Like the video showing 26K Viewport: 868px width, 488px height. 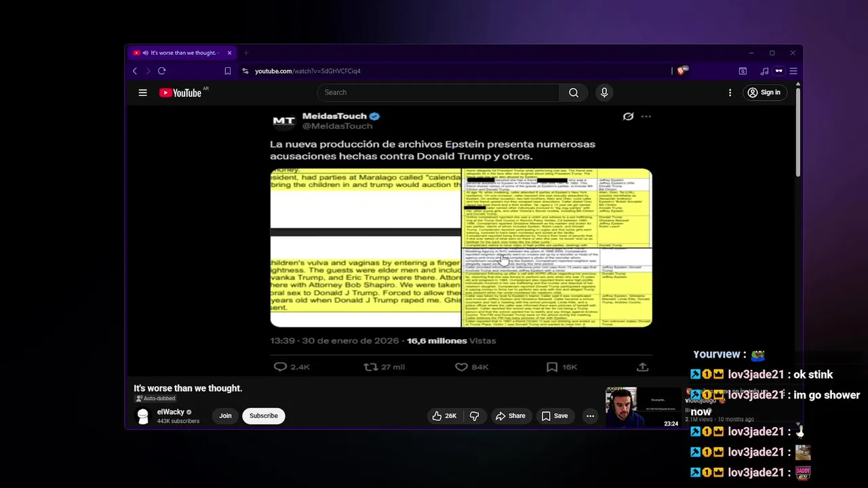click(444, 416)
